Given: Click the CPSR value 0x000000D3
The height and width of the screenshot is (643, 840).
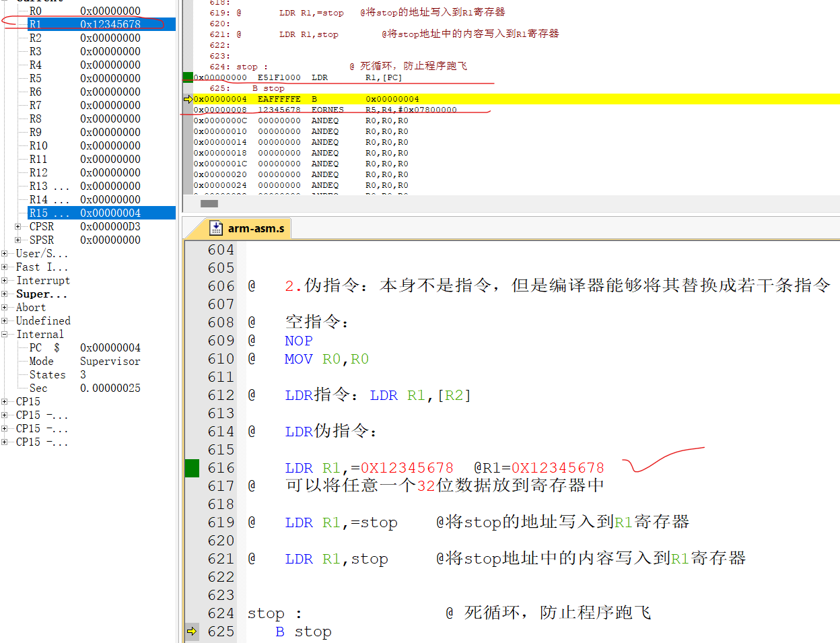Looking at the screenshot, I should [110, 227].
